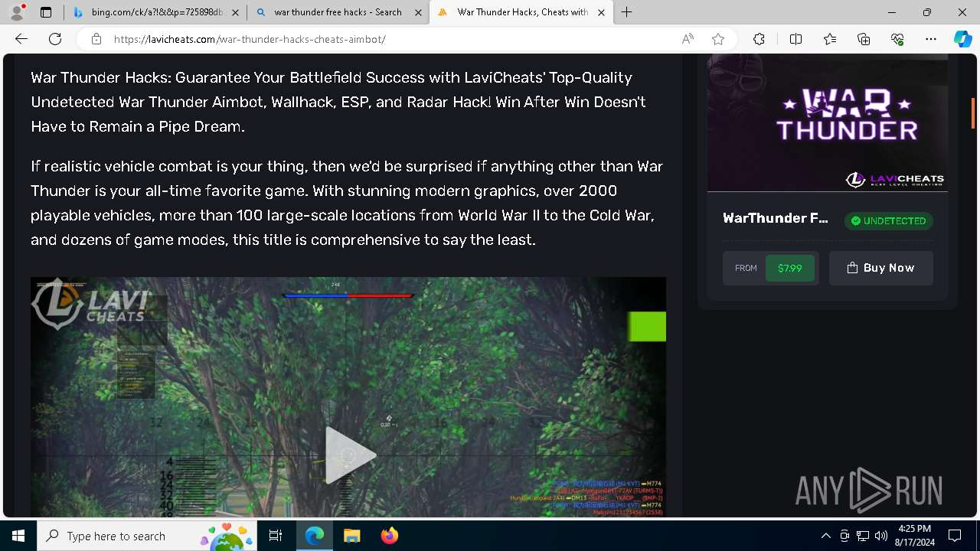Open the volume control tray icon
This screenshot has width=980, height=551.
tap(881, 536)
